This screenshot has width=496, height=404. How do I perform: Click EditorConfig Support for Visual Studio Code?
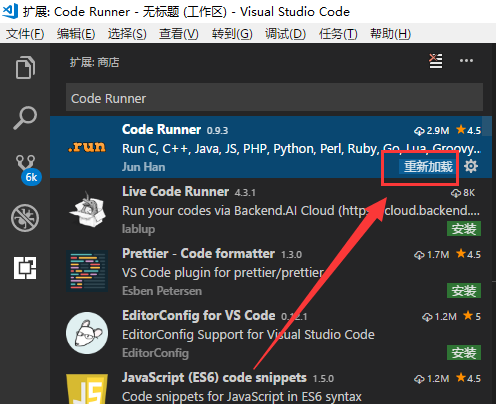(248, 335)
